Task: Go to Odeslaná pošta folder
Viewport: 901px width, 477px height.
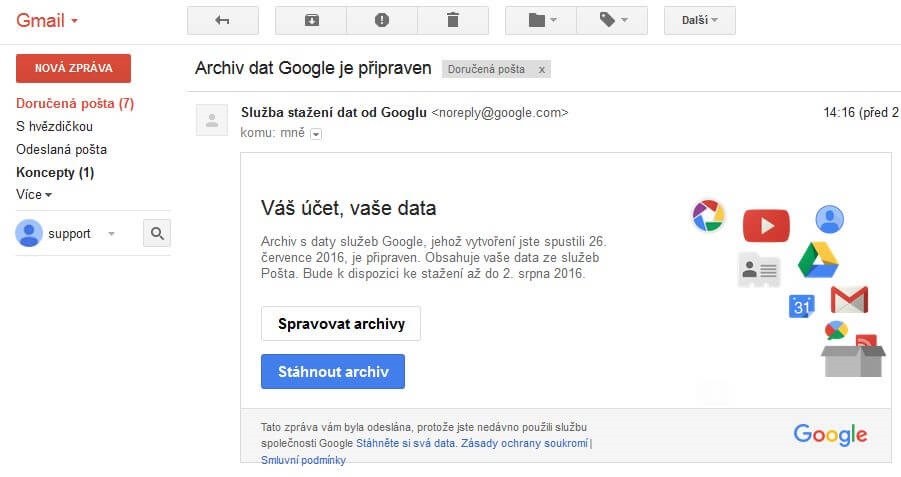Action: 62,149
